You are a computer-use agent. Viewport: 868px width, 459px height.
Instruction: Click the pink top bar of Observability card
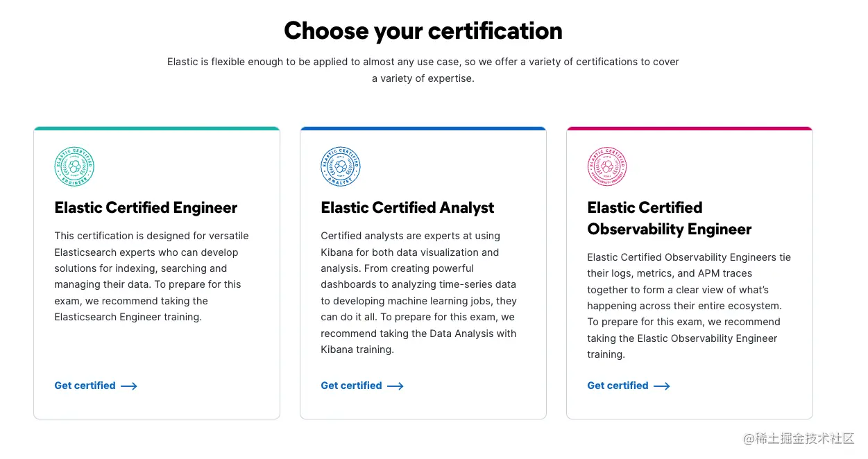690,128
